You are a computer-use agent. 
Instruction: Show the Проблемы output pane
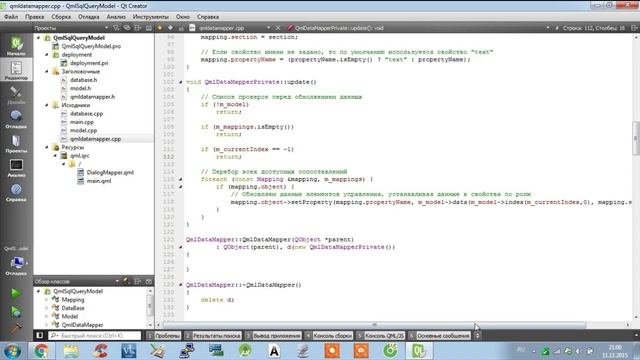pyautogui.click(x=164, y=336)
